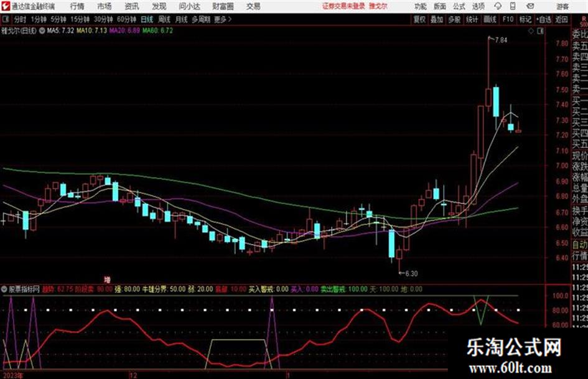This screenshot has width=588, height=379.
Task: Click the diamond icon above price axis
Action: tap(531, 31)
